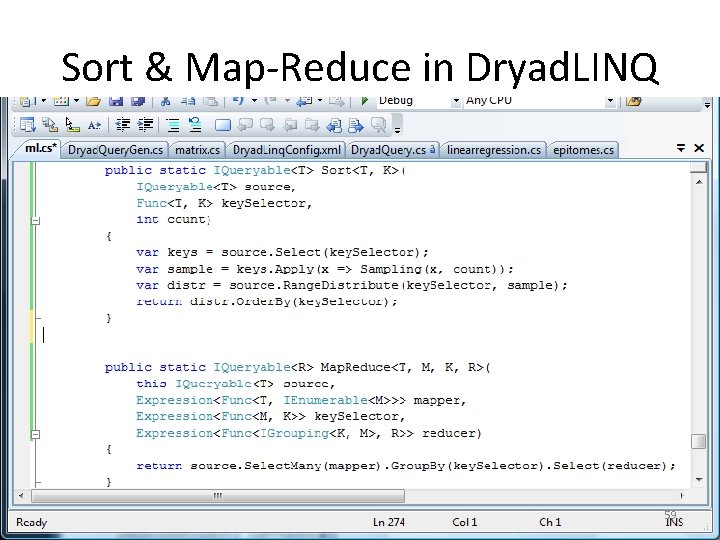This screenshot has height=540, width=720.
Task: Click the Toggle Bookmark icon
Action: click(223, 125)
